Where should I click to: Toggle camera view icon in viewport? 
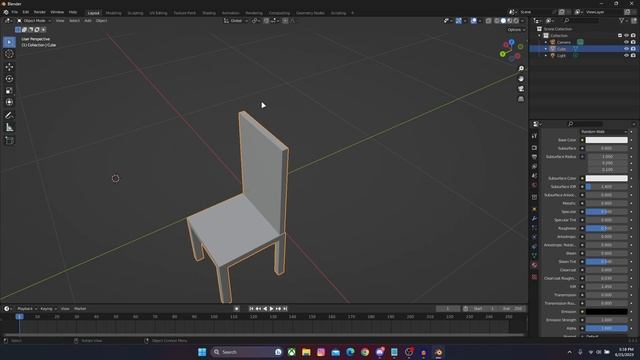521,89
